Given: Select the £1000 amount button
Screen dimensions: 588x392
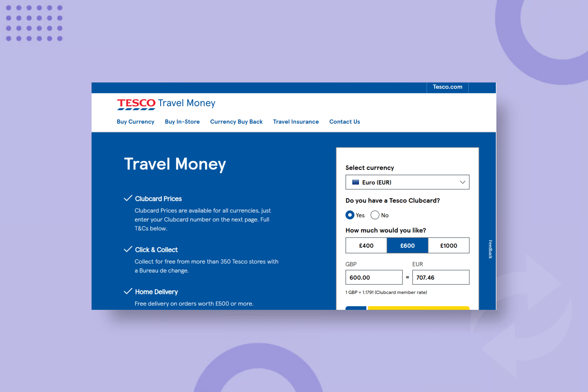Looking at the screenshot, I should [448, 245].
